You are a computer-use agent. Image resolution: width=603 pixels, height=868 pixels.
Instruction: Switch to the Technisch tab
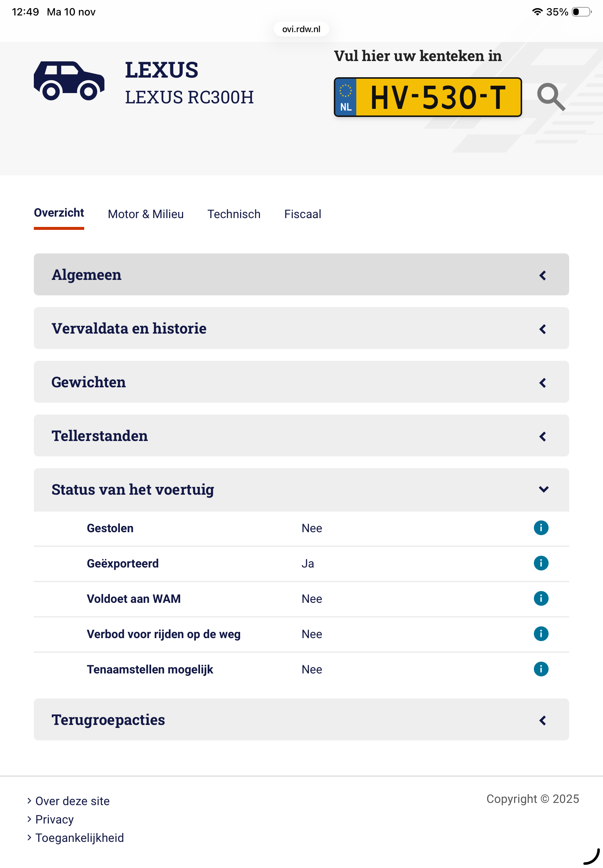234,214
